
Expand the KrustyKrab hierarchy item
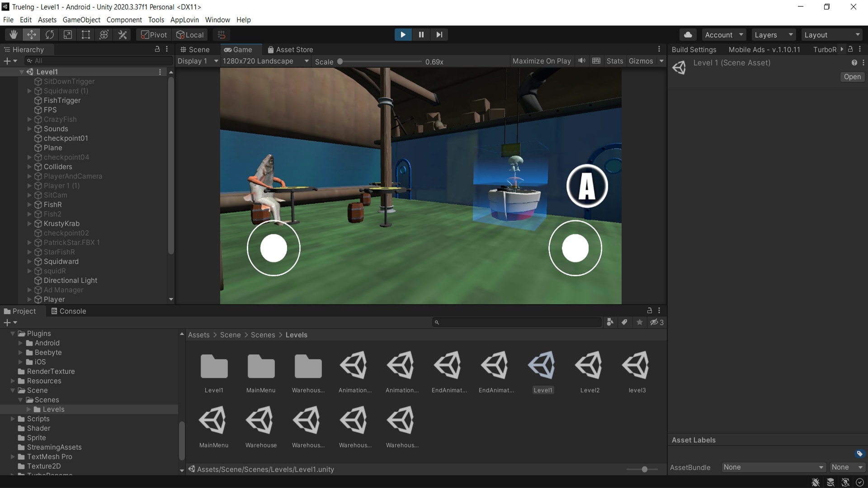click(29, 224)
